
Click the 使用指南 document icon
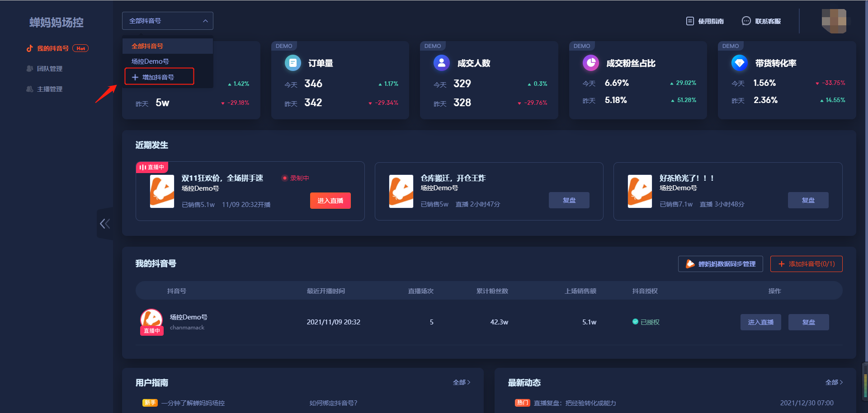[x=690, y=21]
